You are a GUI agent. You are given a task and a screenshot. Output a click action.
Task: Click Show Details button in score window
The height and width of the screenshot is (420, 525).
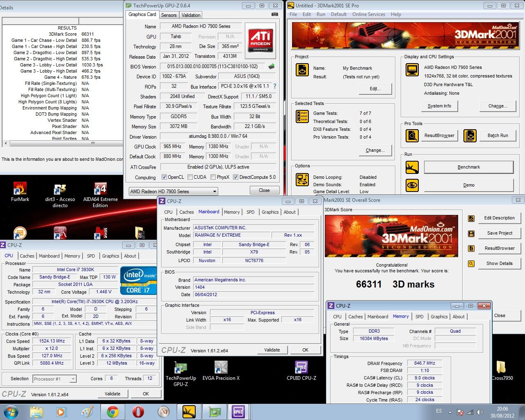click(x=499, y=264)
